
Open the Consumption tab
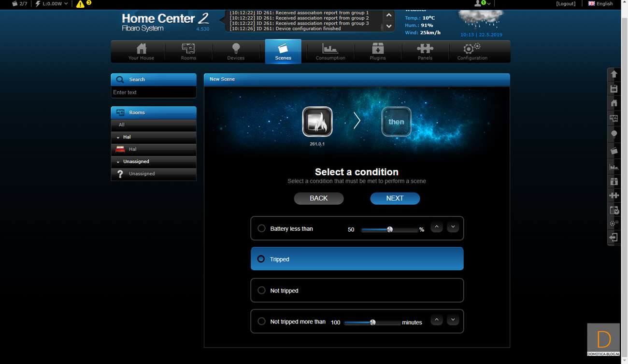pos(330,52)
